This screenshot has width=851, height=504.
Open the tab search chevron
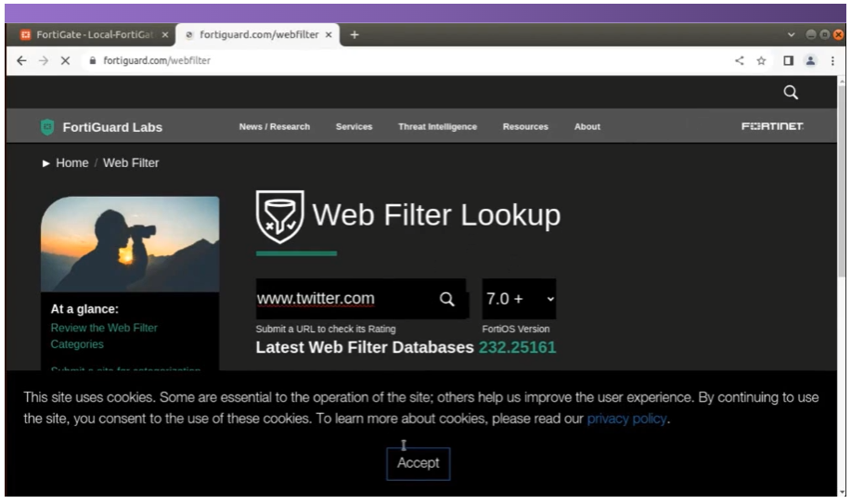[x=791, y=34]
